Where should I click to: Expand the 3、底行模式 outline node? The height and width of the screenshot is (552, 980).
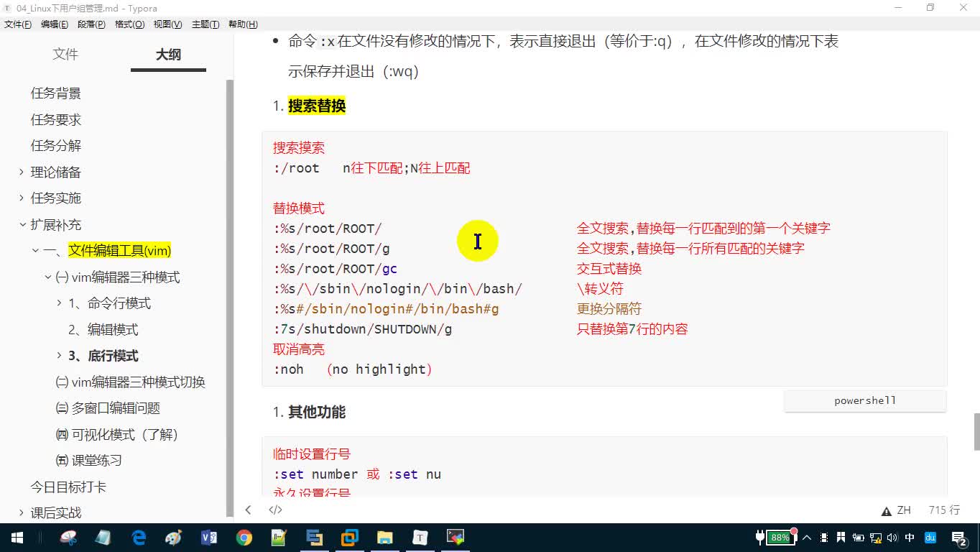[x=60, y=356]
